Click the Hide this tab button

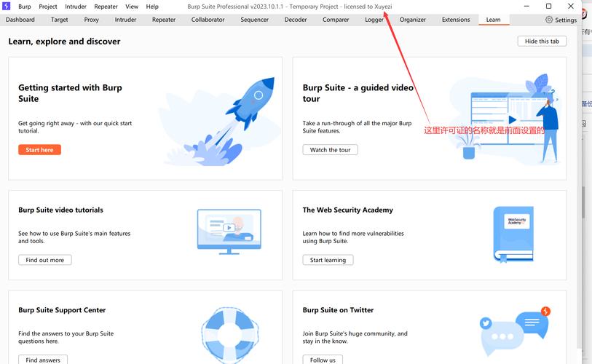click(542, 41)
